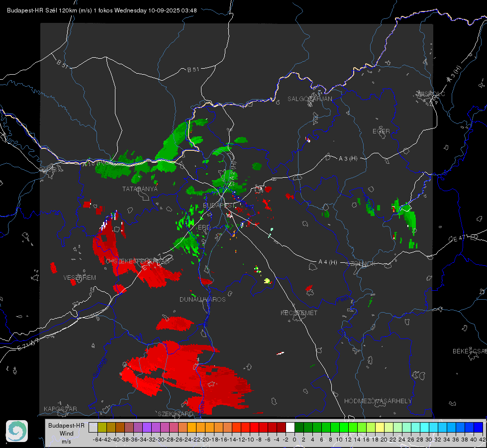Click the KAPOSVAR city label

point(60,409)
